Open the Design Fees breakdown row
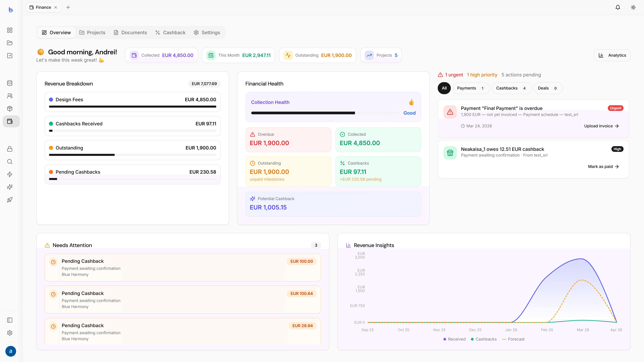Image resolution: width=644 pixels, height=362 pixels. tap(132, 102)
